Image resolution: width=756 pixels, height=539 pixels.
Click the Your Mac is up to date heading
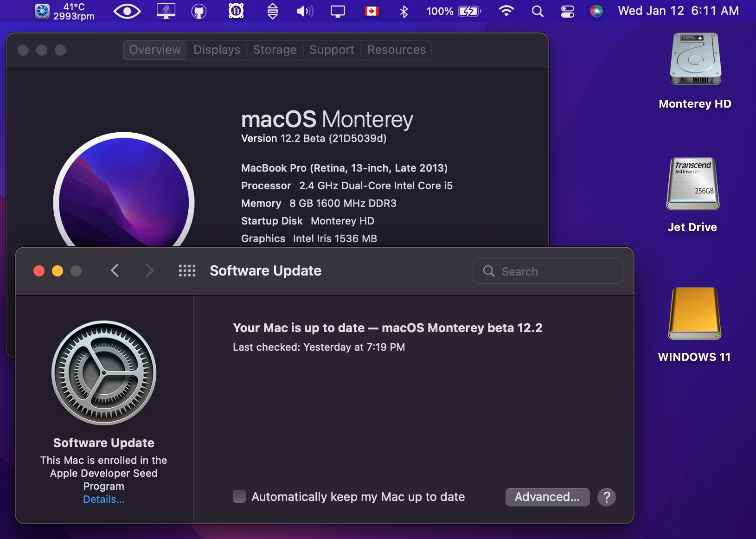(x=387, y=328)
